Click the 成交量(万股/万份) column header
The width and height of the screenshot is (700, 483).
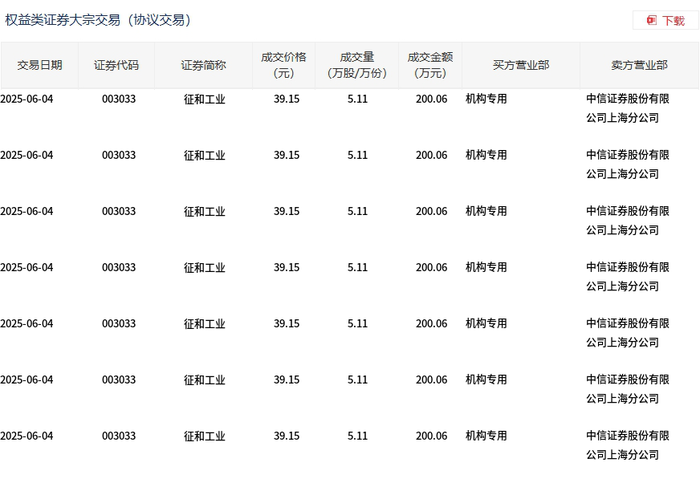[357, 65]
